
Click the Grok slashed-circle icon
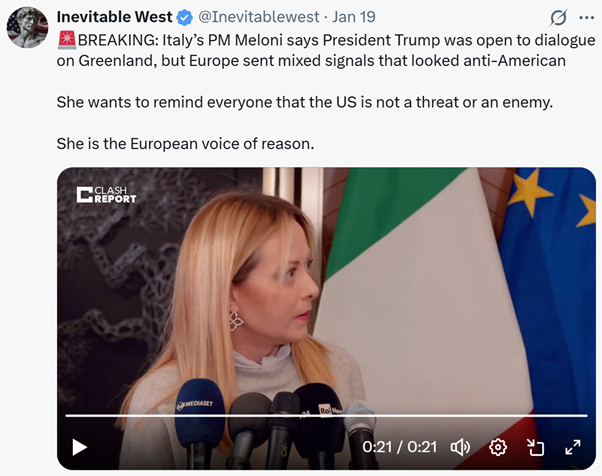558,18
